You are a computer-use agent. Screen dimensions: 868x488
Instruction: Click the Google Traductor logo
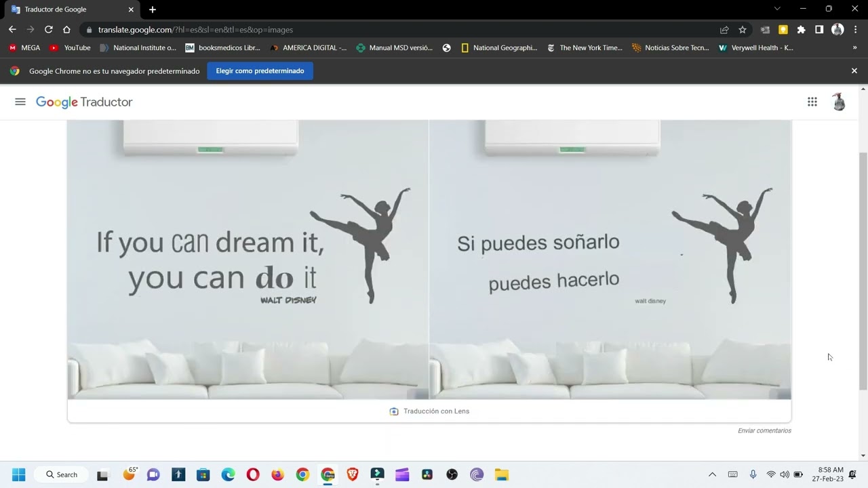coord(84,102)
